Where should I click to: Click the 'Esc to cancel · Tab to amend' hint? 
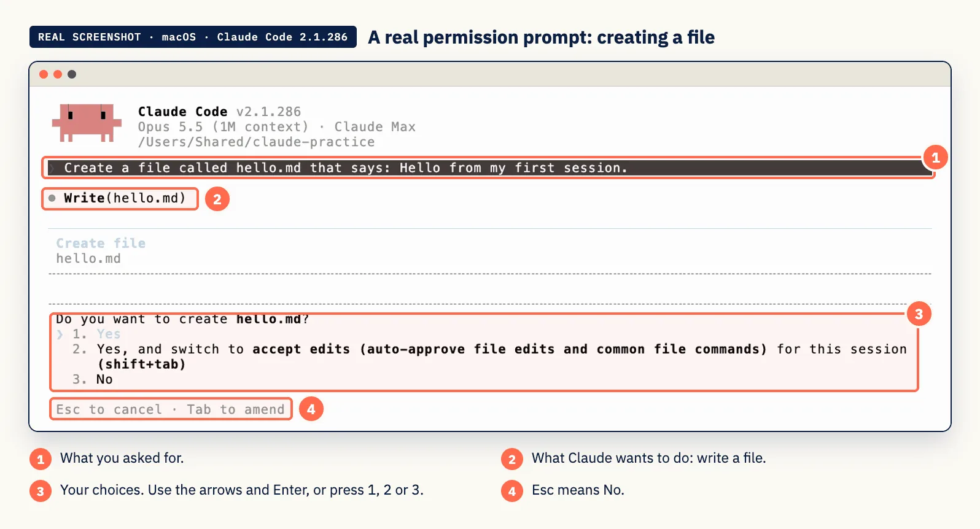(x=171, y=409)
